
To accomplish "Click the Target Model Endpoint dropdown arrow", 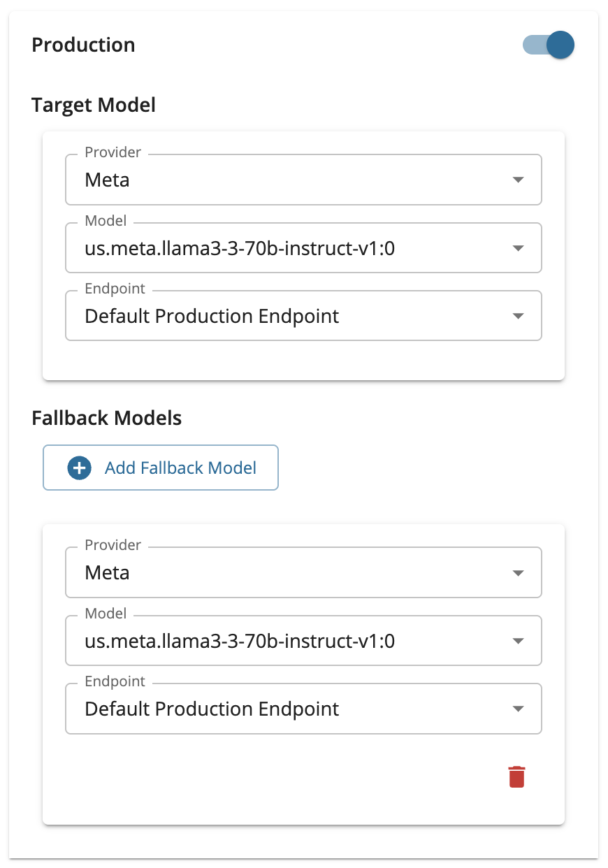I will pyautogui.click(x=518, y=316).
